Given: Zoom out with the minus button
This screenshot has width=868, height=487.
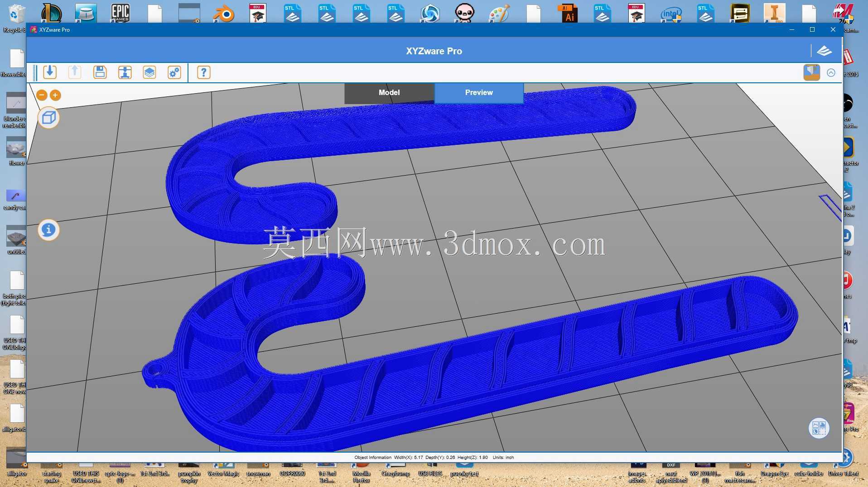Looking at the screenshot, I should point(42,95).
